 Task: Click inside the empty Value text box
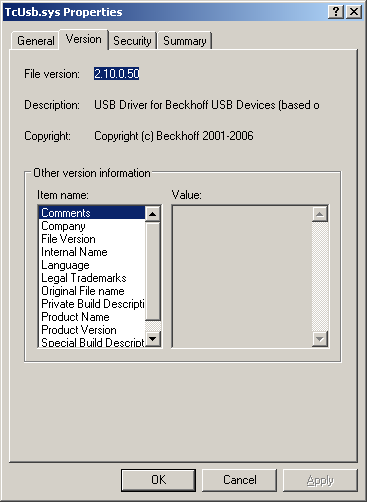click(242, 276)
